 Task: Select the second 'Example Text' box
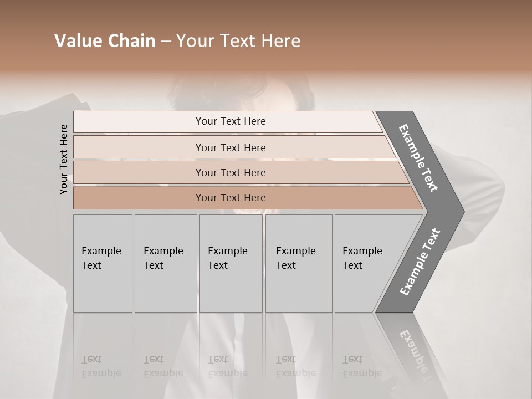click(166, 263)
